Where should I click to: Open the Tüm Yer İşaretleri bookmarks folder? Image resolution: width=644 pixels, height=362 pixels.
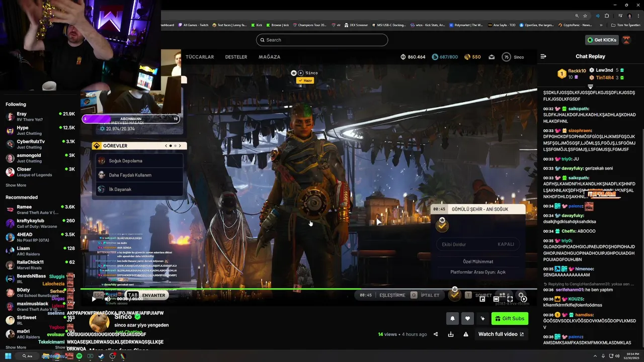click(x=626, y=25)
